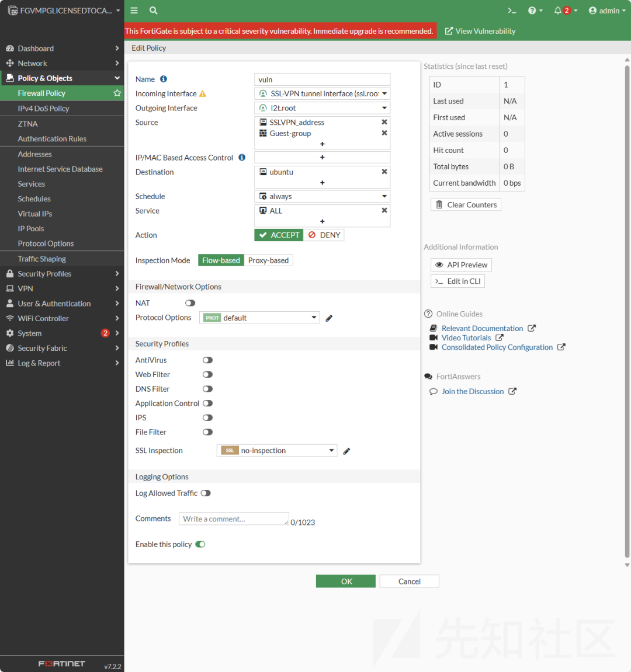Enable the AntiVirus switch
Viewport: 631px width, 672px height.
[x=207, y=360]
